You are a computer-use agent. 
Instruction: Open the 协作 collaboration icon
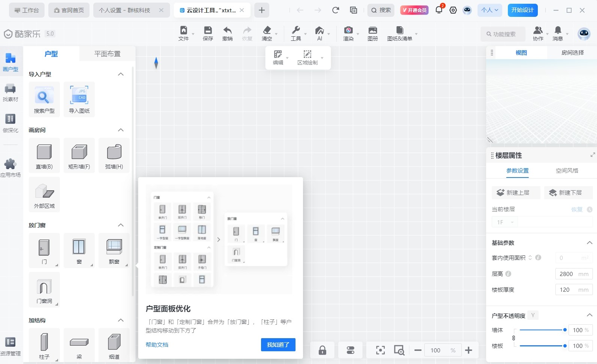[538, 33]
